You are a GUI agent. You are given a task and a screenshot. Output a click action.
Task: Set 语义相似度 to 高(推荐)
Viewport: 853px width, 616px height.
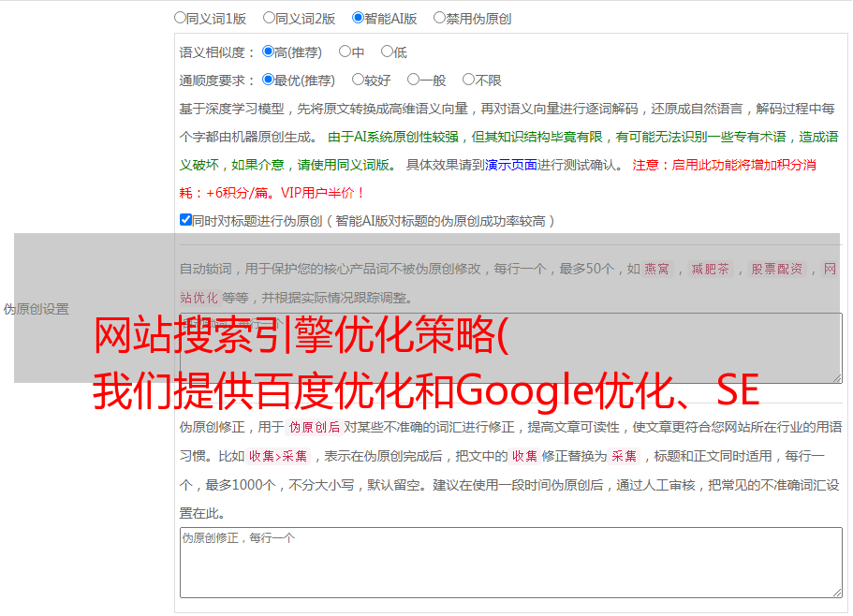tap(268, 51)
